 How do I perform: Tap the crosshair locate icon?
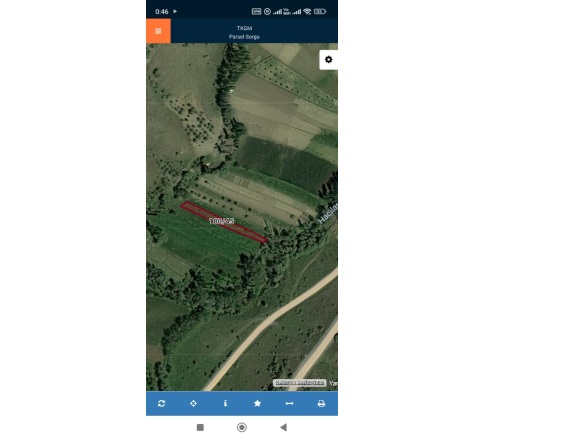(x=193, y=403)
